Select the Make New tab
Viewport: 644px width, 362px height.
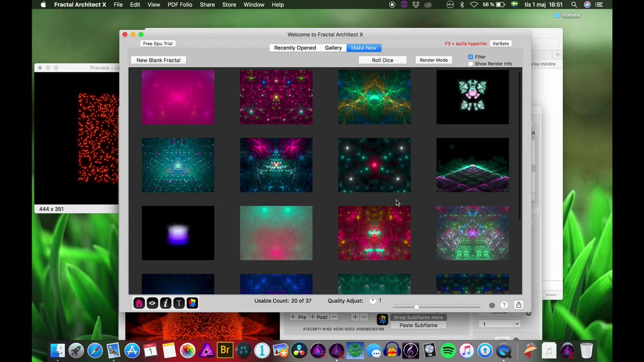pyautogui.click(x=364, y=48)
